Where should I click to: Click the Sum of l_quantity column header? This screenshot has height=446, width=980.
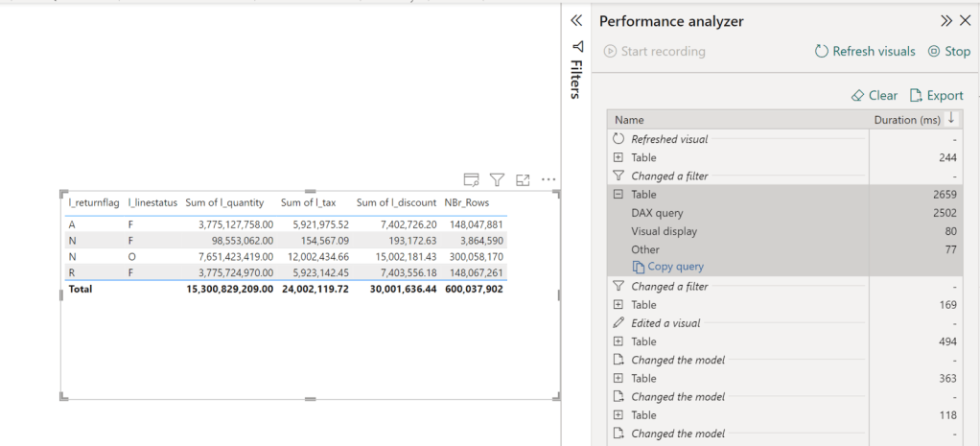click(x=224, y=202)
